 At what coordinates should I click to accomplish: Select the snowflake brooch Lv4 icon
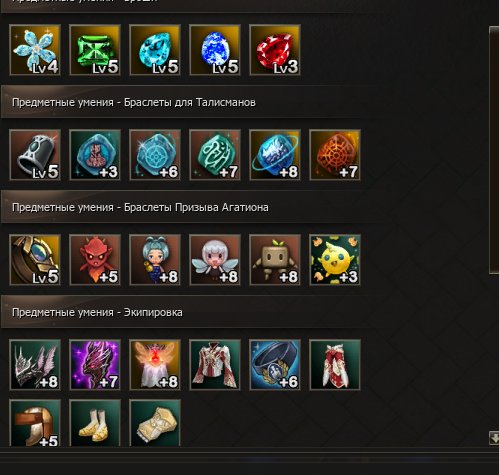35,50
